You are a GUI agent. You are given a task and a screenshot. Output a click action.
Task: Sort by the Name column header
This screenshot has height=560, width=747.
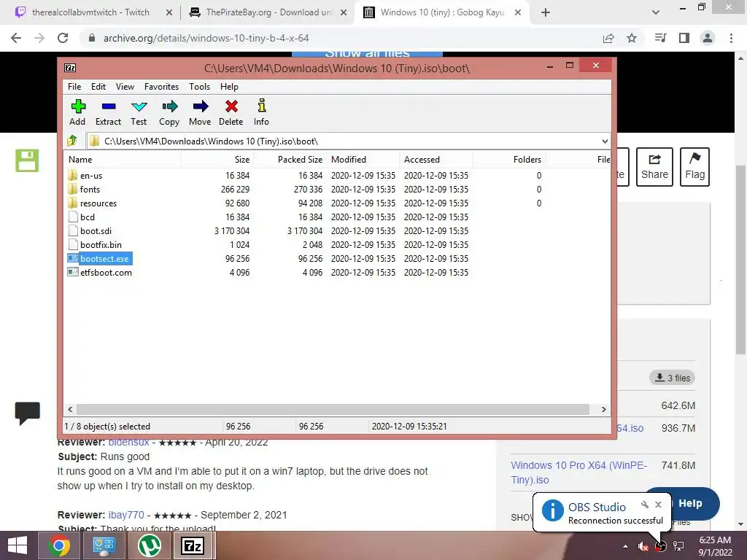(122, 160)
